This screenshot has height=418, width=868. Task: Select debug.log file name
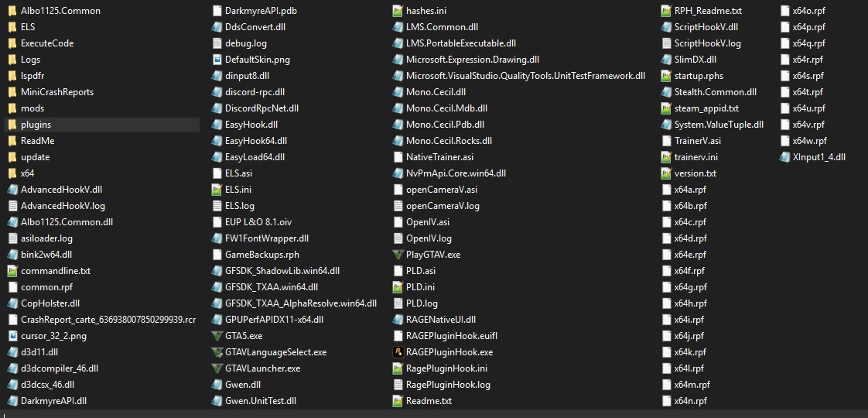point(246,43)
